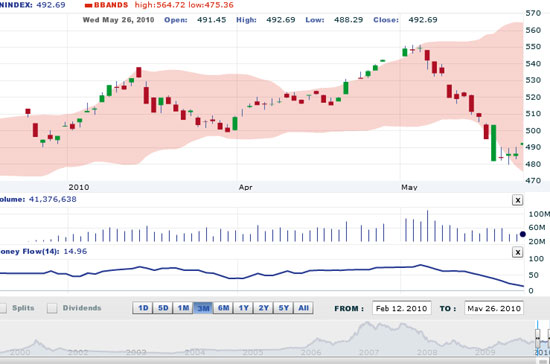Click the May label on the time axis
The image size is (550, 364).
pos(409,187)
